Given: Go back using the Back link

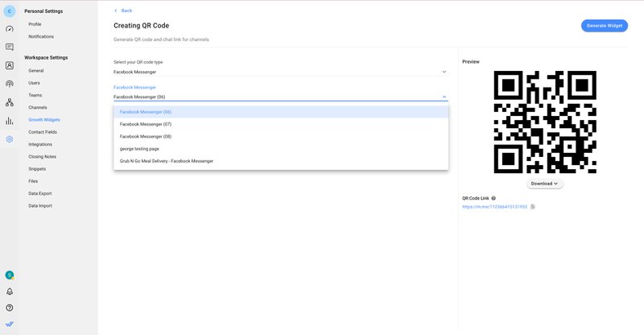Looking at the screenshot, I should 123,10.
